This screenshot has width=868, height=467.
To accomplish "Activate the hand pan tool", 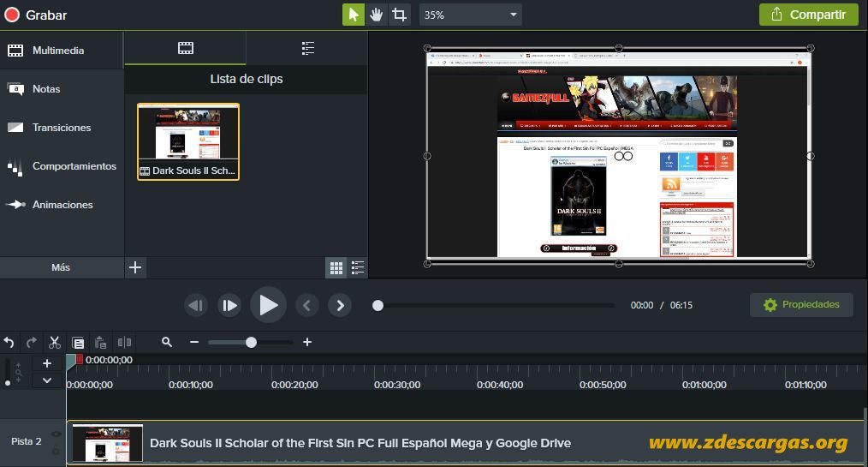I will tap(377, 15).
